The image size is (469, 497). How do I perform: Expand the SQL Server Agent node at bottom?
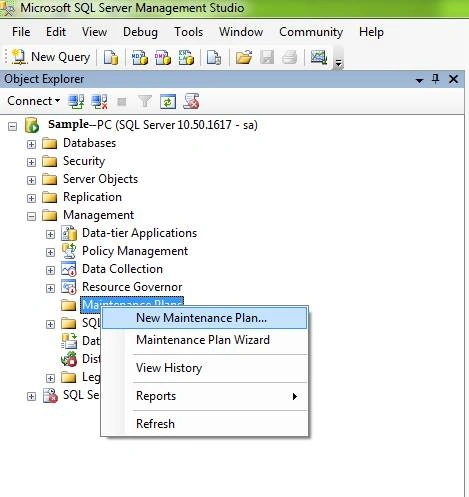[x=31, y=396]
